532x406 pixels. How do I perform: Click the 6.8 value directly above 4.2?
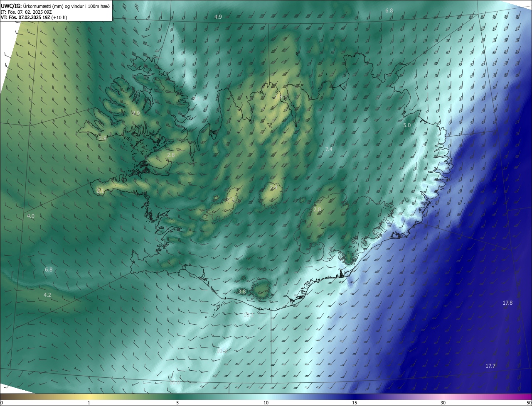(49, 270)
